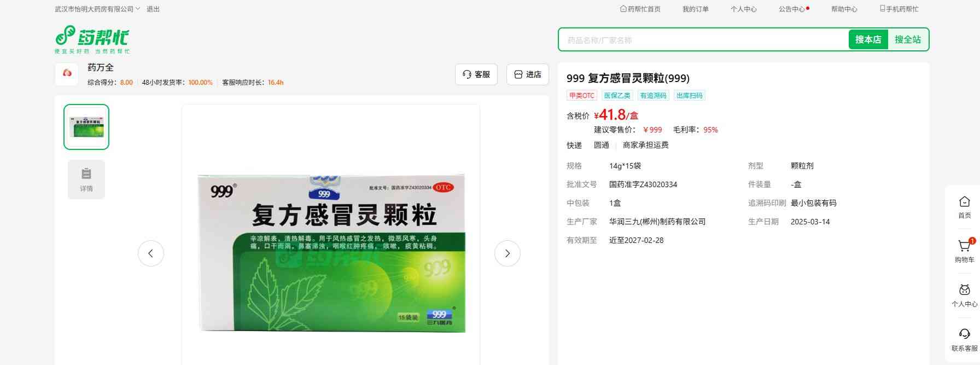Click the 进店 enter store button

coord(527,74)
